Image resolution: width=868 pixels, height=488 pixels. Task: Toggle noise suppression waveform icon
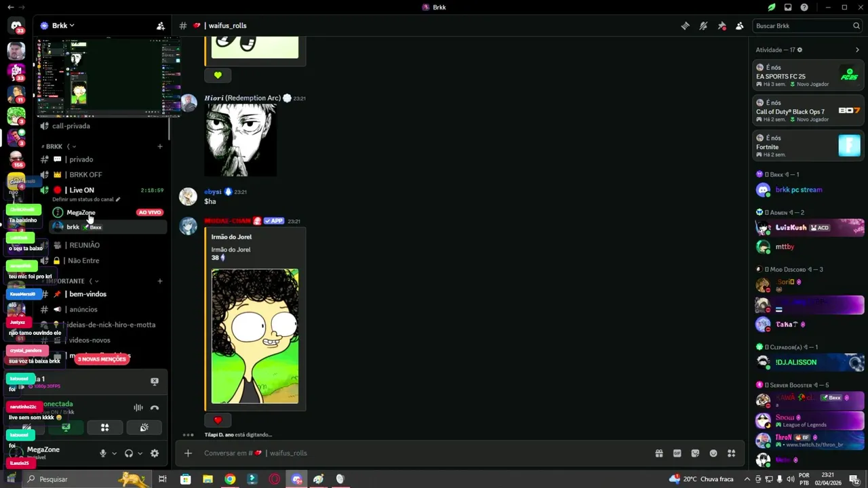coord(138,408)
